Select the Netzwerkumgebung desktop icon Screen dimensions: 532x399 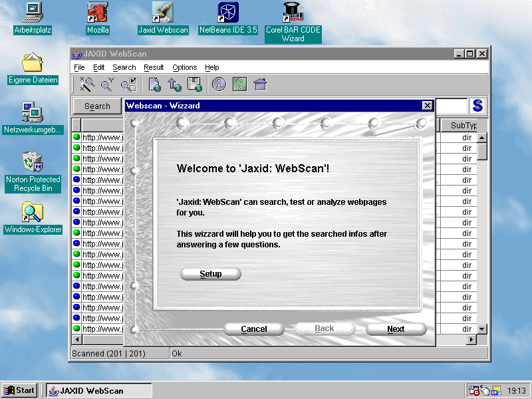[33, 118]
